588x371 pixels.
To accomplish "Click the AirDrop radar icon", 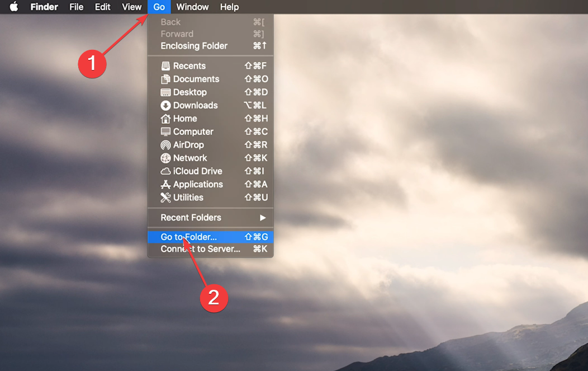I will (165, 144).
